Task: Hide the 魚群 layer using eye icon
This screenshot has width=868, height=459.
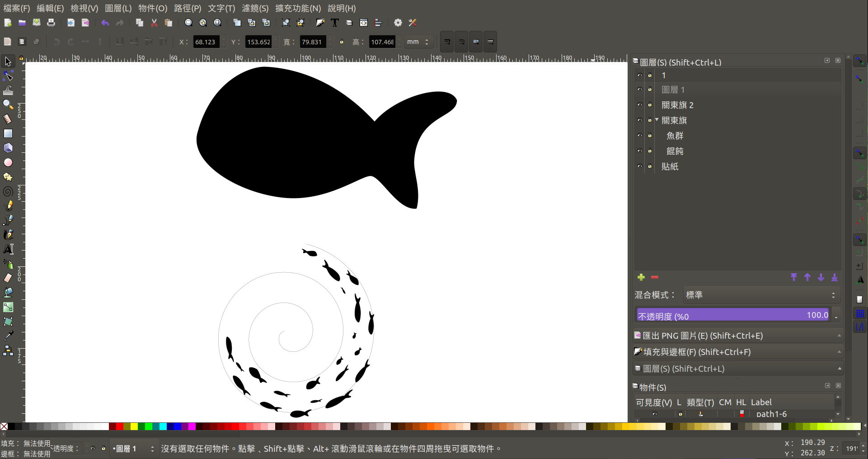Action: (639, 136)
